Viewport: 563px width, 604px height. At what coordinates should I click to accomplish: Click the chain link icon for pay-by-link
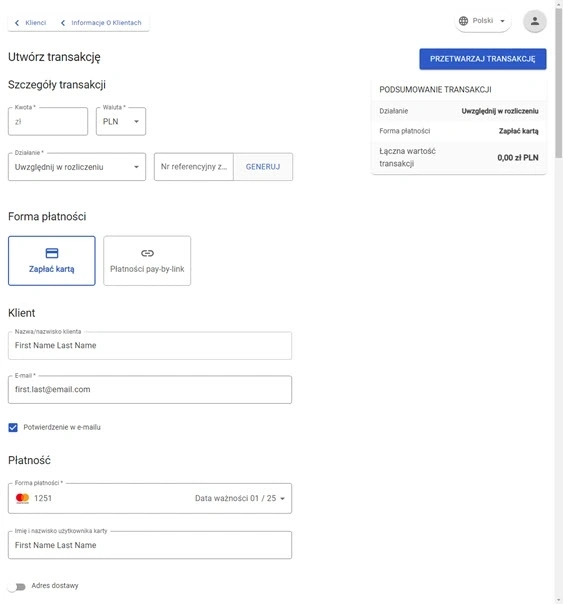(x=147, y=253)
